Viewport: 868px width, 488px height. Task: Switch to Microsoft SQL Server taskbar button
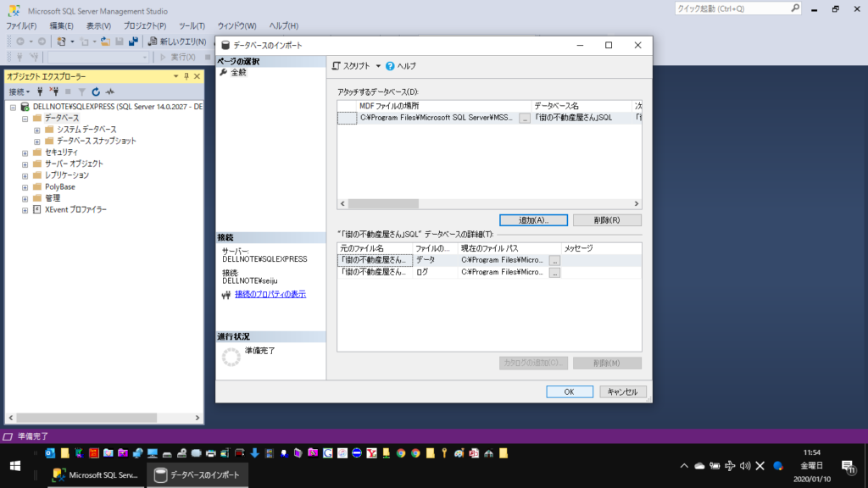[x=97, y=474]
